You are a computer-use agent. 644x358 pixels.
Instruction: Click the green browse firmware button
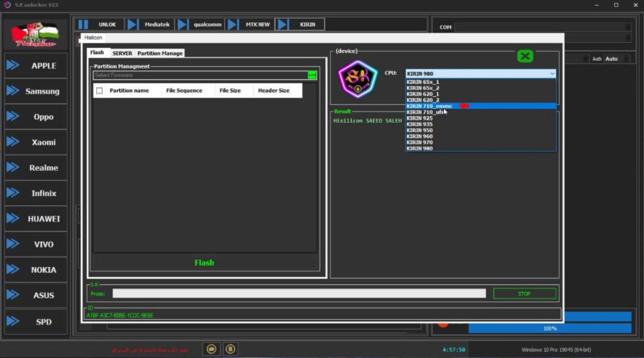(312, 76)
